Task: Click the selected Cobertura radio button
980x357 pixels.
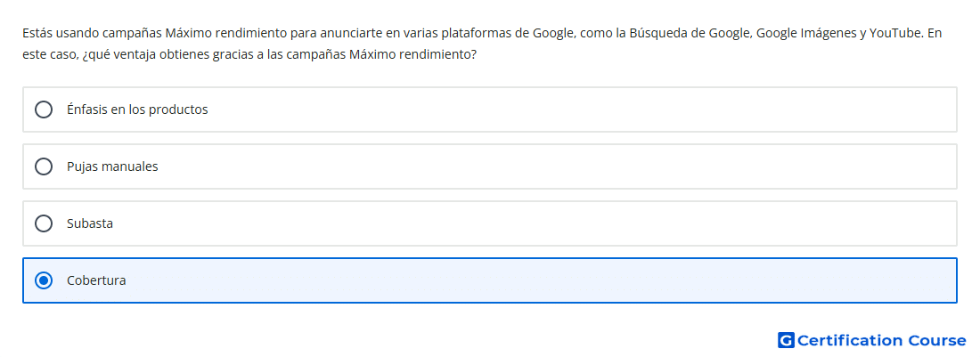Action: [44, 280]
